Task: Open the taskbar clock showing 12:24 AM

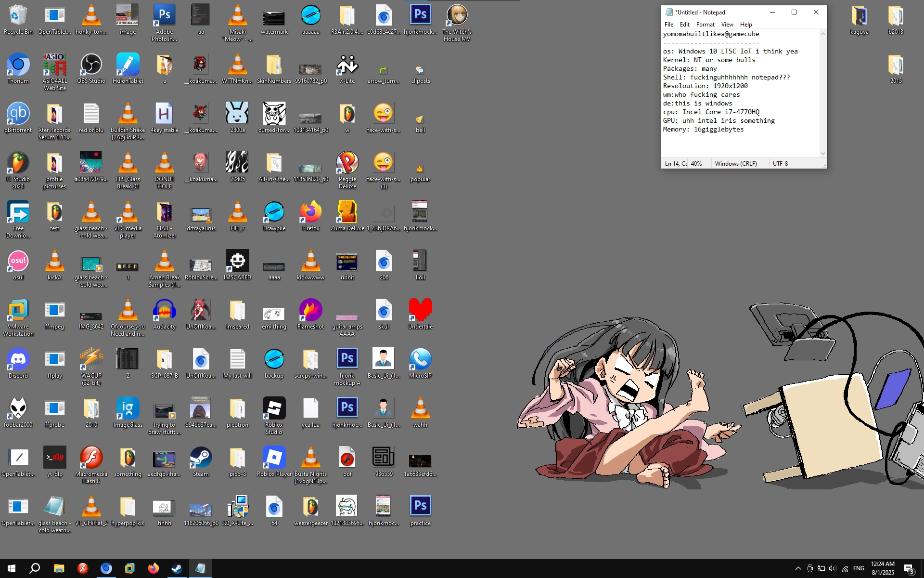Action: [883, 568]
